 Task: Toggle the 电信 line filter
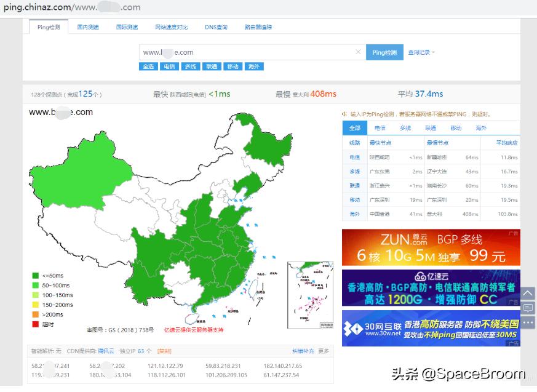point(169,66)
